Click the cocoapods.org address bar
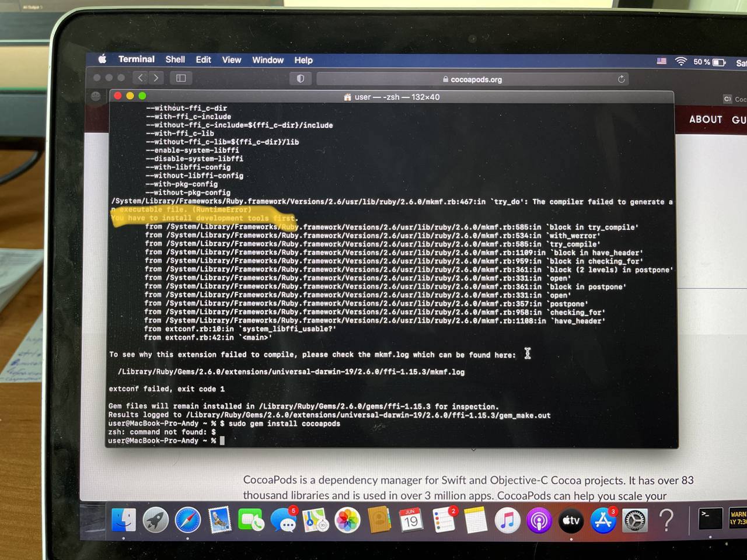Image resolution: width=747 pixels, height=560 pixels. (473, 79)
